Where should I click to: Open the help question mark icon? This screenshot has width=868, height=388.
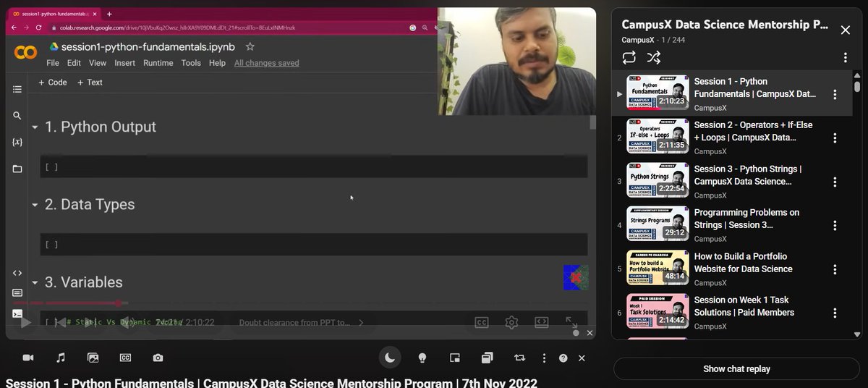tap(563, 358)
